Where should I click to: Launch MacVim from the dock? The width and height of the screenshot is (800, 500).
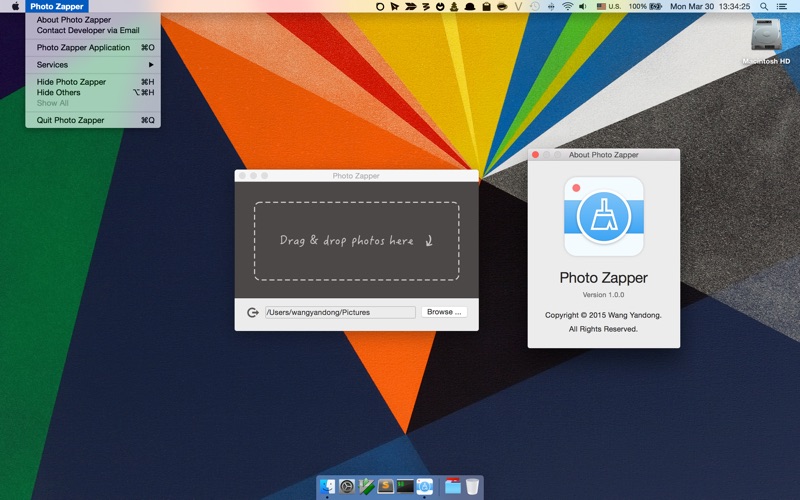coord(366,486)
